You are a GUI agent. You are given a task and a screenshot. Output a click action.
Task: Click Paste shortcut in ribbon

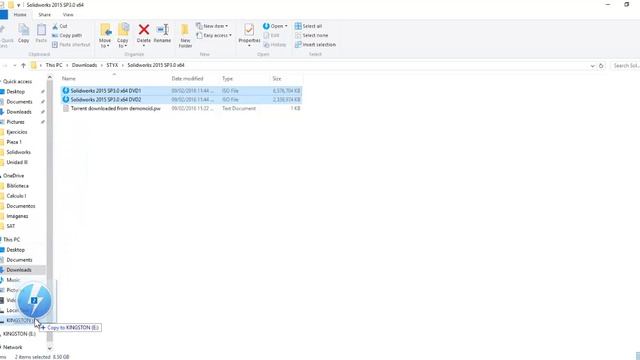[x=71, y=44]
